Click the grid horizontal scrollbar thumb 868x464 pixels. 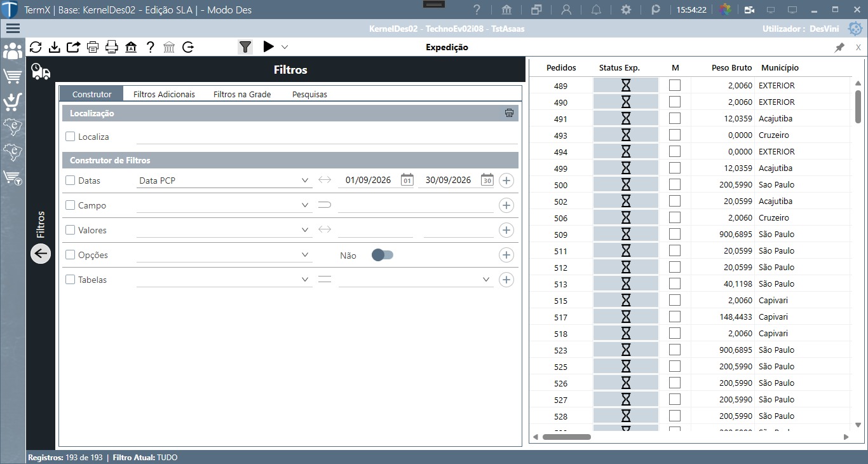click(567, 437)
